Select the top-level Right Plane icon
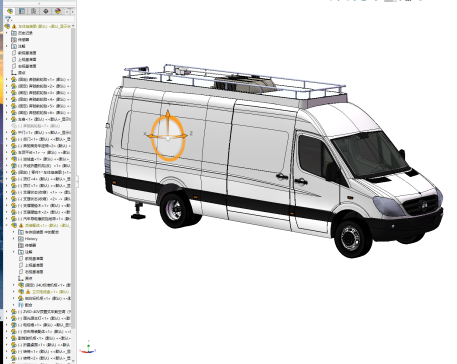Viewport: 457px width, 364px height. 14,66
